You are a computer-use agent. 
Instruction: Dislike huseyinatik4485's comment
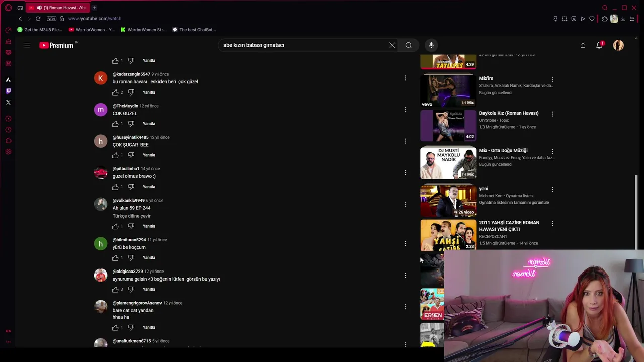click(x=131, y=155)
